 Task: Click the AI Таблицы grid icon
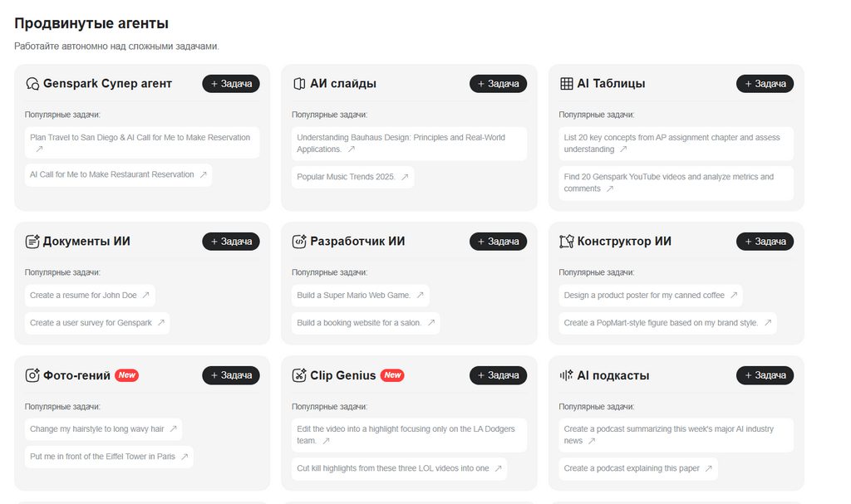567,84
